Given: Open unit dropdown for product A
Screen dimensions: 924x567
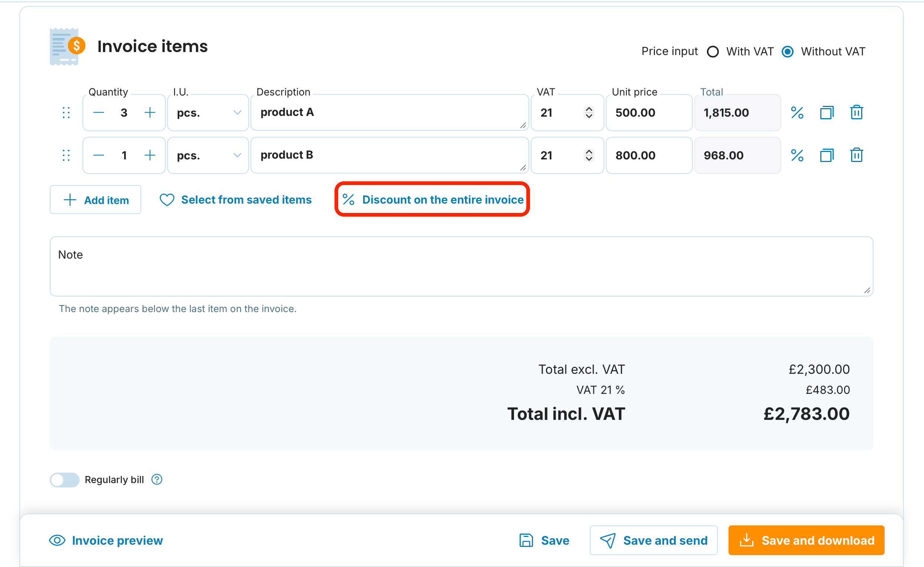Looking at the screenshot, I should [208, 113].
